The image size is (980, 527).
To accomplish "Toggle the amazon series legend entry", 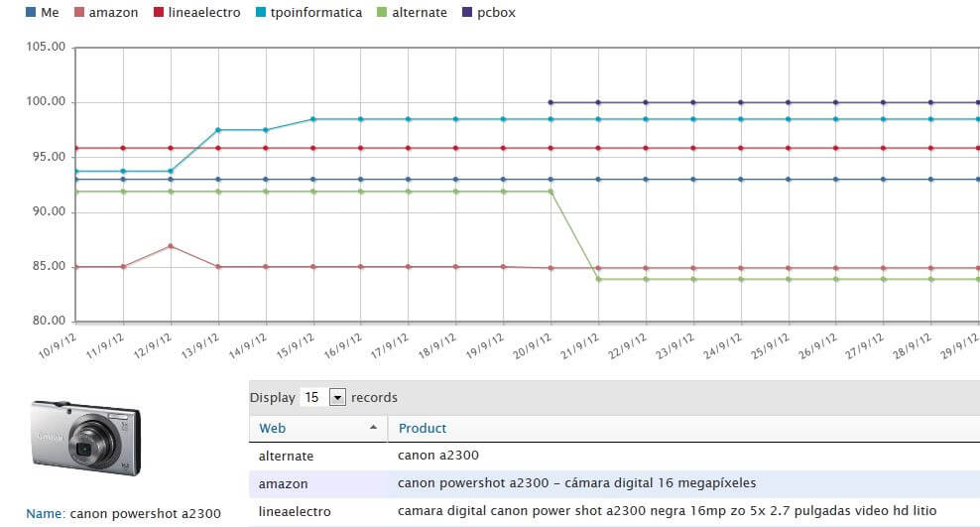I will 105,13.
